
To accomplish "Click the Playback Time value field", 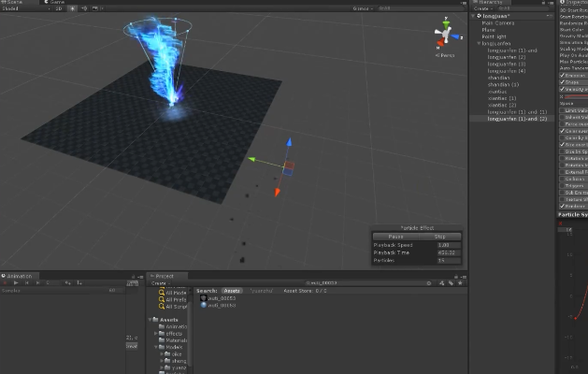I will click(449, 252).
